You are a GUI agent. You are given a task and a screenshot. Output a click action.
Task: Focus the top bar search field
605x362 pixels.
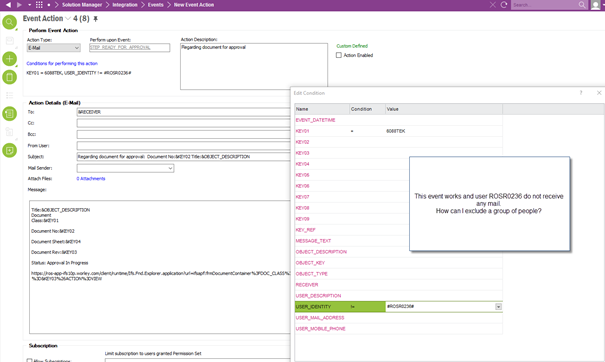point(544,5)
